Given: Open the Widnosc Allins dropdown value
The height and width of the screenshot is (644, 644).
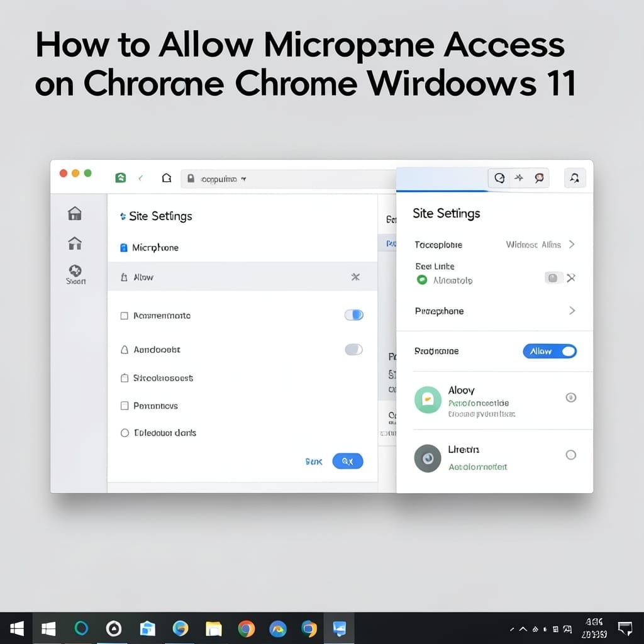Looking at the screenshot, I should [533, 245].
